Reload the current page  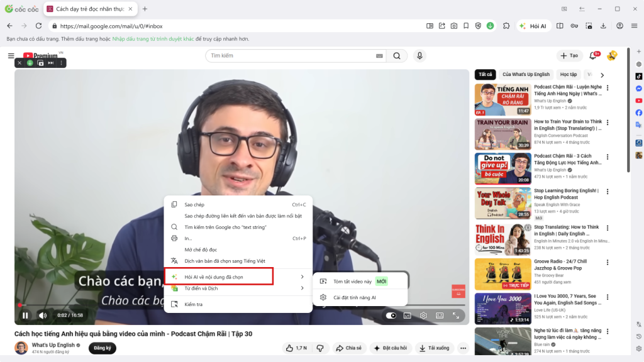(x=38, y=26)
